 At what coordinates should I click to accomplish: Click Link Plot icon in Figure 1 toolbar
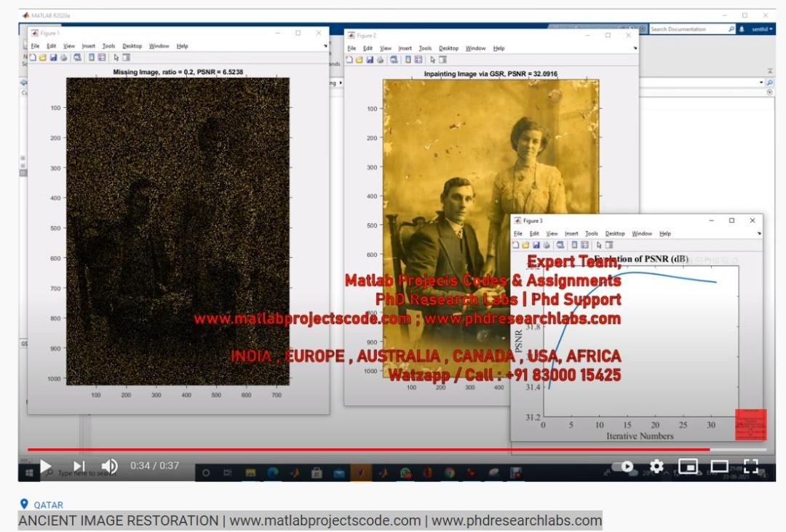coord(77,57)
